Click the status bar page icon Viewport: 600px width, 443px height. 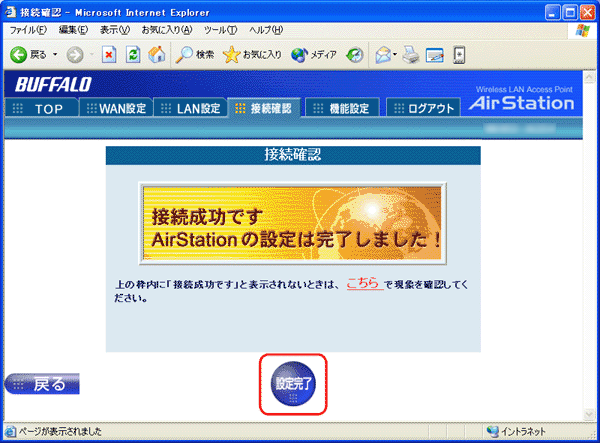[x=10, y=432]
